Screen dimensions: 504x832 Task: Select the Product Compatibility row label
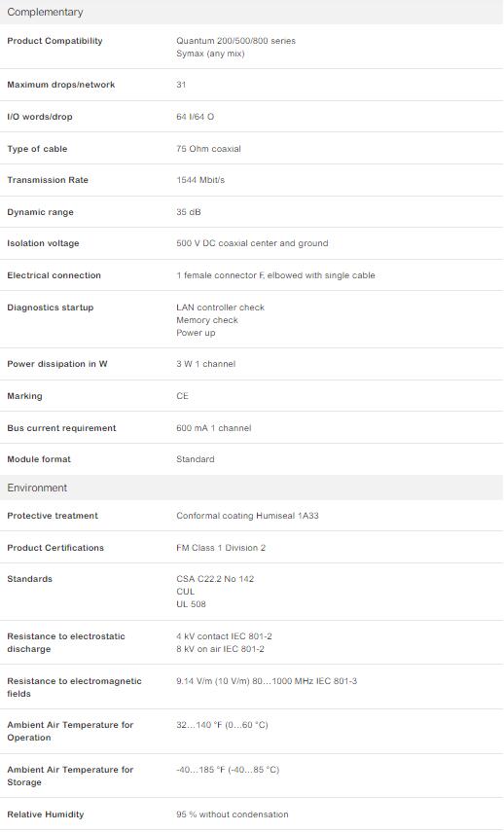coord(54,41)
